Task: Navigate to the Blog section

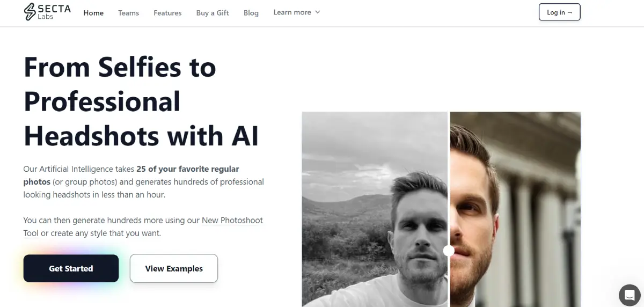Action: tap(251, 13)
